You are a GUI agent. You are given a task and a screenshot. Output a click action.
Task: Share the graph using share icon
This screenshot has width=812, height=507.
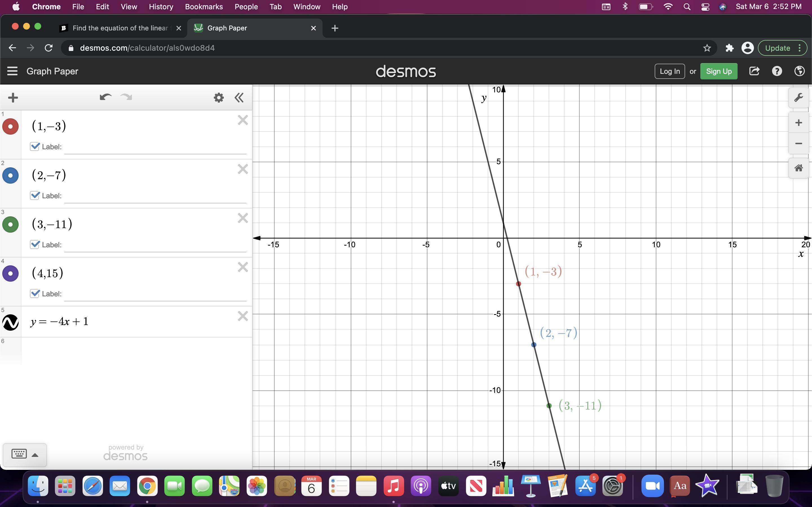754,71
